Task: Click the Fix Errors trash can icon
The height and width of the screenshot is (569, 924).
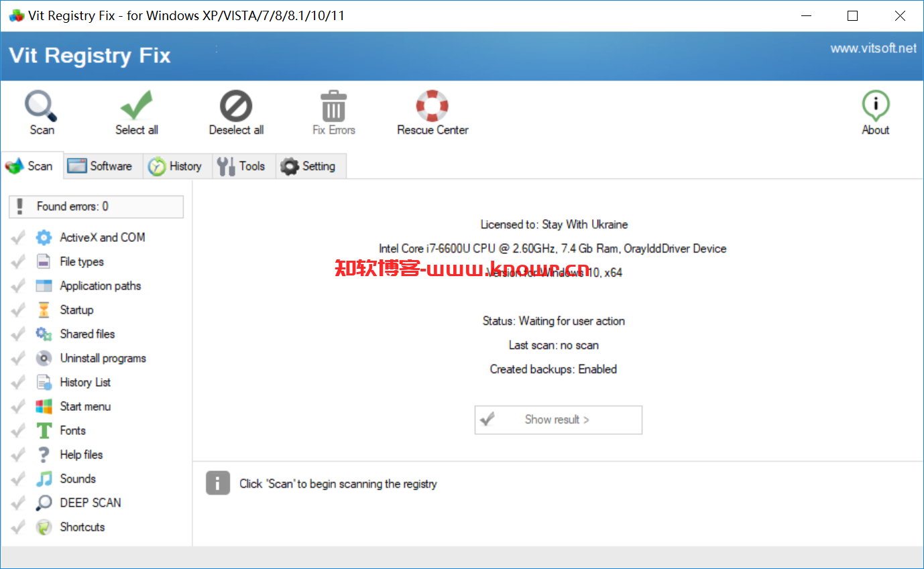Action: [x=333, y=106]
